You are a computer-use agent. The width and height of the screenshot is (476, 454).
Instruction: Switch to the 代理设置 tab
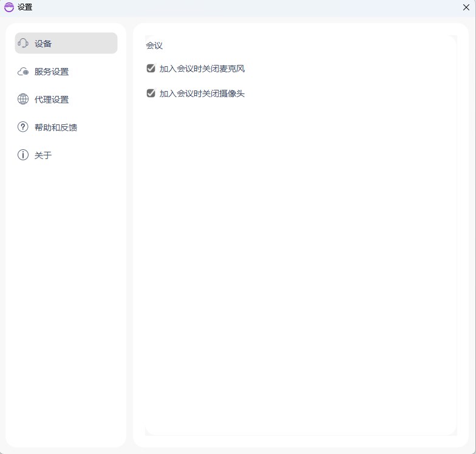click(52, 100)
